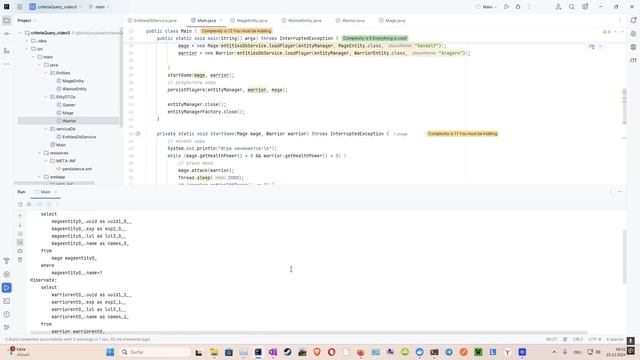Hide the Run tool window minimize button
This screenshot has width=640, height=360.
click(x=619, y=192)
